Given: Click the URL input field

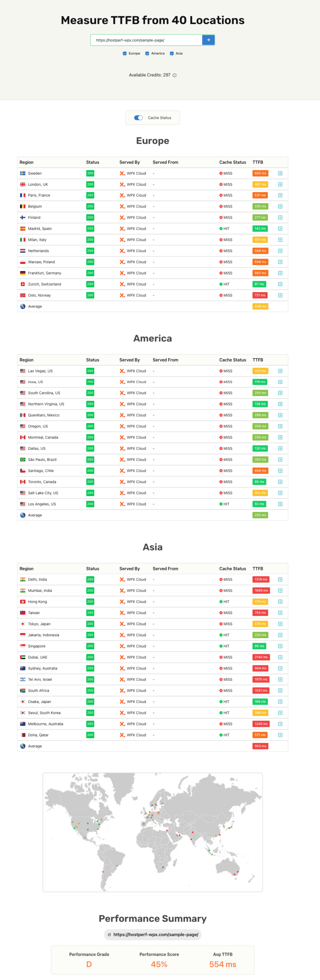Looking at the screenshot, I should 146,40.
